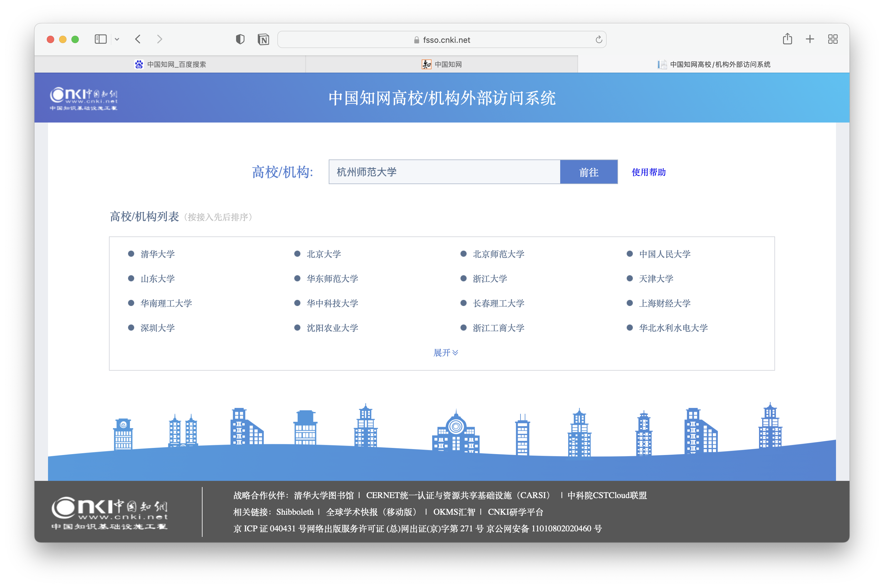The image size is (884, 588).
Task: Open the Shibboleth related link
Action: pyautogui.click(x=295, y=512)
